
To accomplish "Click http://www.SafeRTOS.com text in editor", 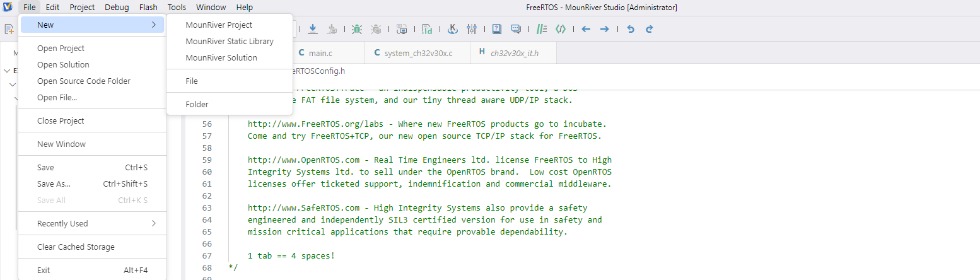I will click(303, 207).
